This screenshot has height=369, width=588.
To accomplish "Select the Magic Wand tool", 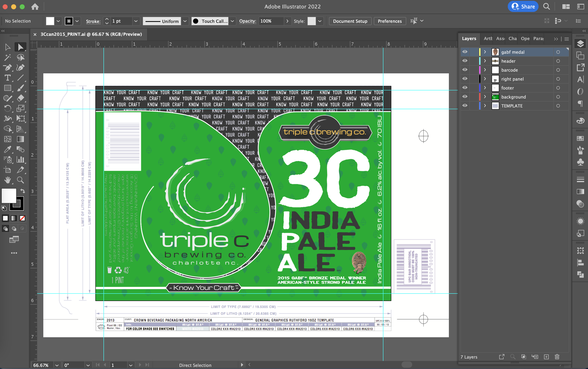I will 7,57.
